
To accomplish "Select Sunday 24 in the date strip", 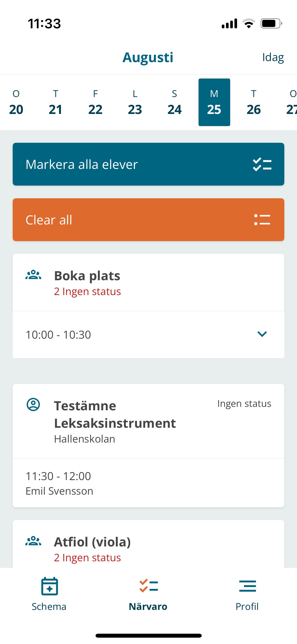I will pyautogui.click(x=175, y=102).
